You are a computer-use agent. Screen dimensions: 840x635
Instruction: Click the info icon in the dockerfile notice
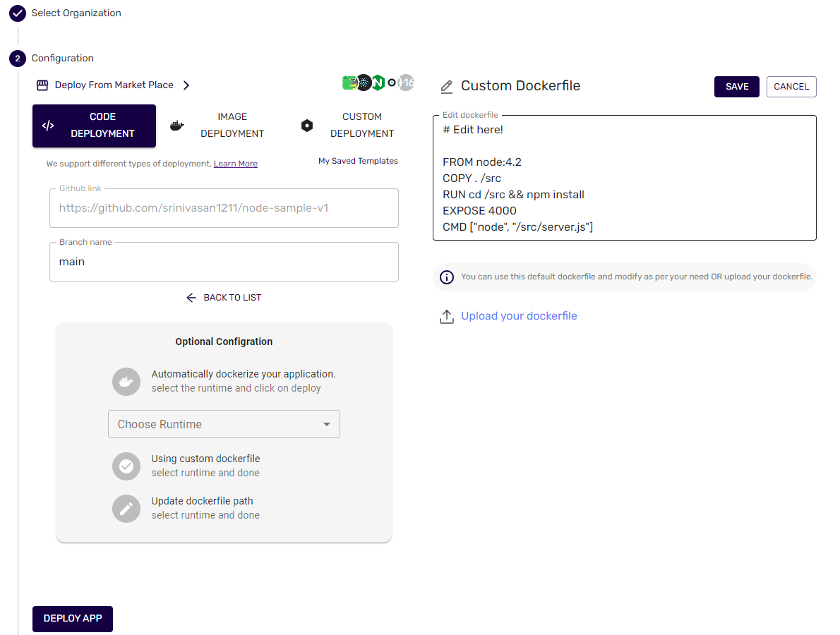click(x=447, y=277)
